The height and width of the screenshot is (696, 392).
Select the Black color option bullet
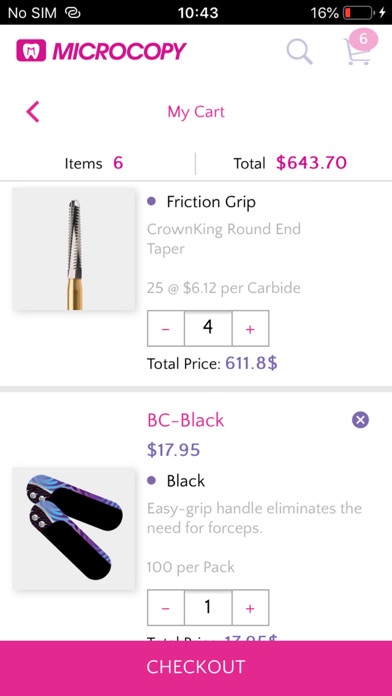pos(151,481)
